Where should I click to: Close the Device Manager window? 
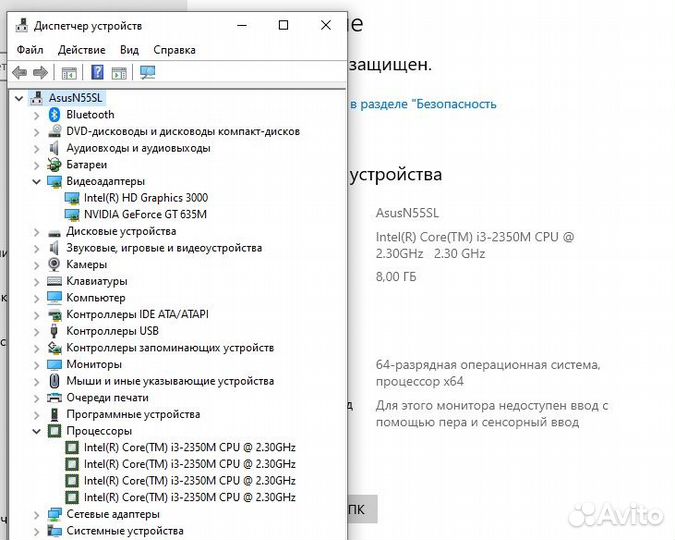pos(326,25)
